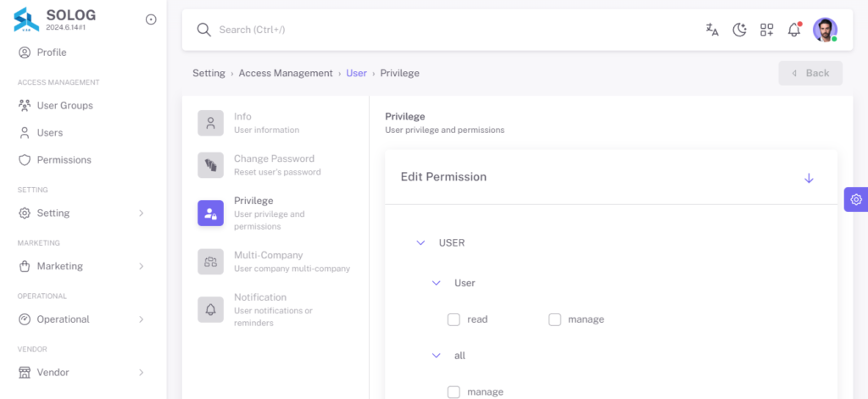
Task: Click the Notification bell icon tile
Action: 211,310
